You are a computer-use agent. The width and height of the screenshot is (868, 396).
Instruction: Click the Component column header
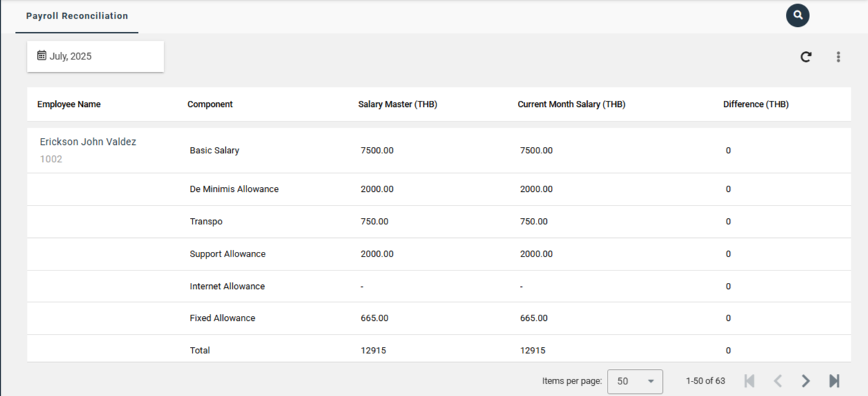pyautogui.click(x=210, y=104)
